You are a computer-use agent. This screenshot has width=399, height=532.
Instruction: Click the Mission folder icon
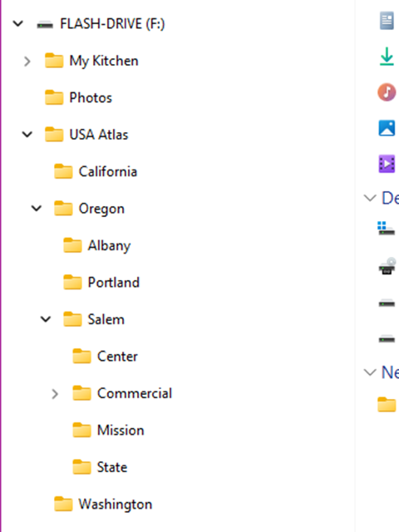[x=81, y=431]
